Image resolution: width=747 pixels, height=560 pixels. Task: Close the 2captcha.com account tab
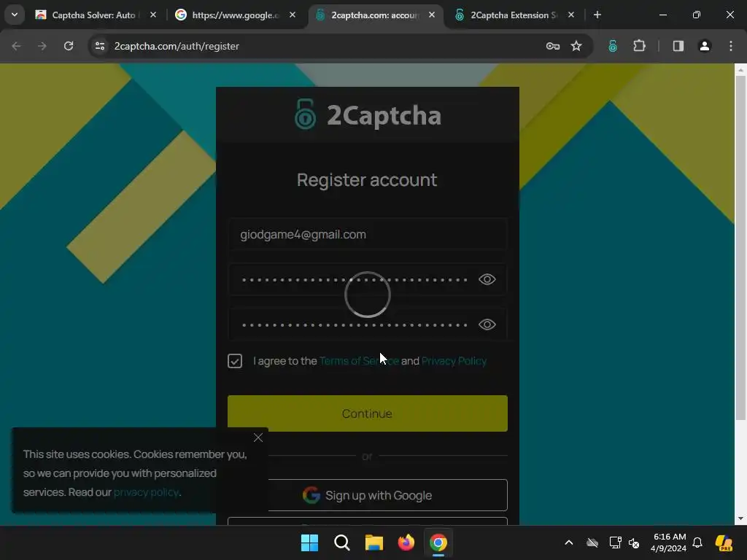(432, 15)
